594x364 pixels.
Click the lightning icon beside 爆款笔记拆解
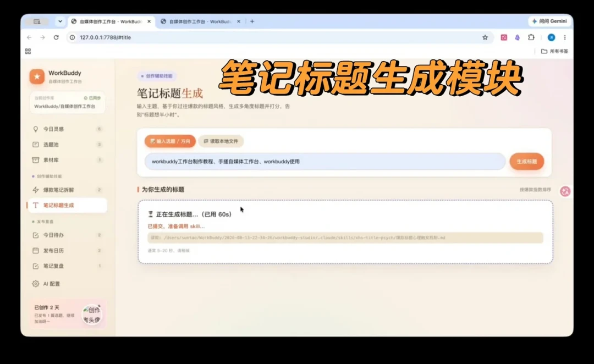click(x=36, y=190)
